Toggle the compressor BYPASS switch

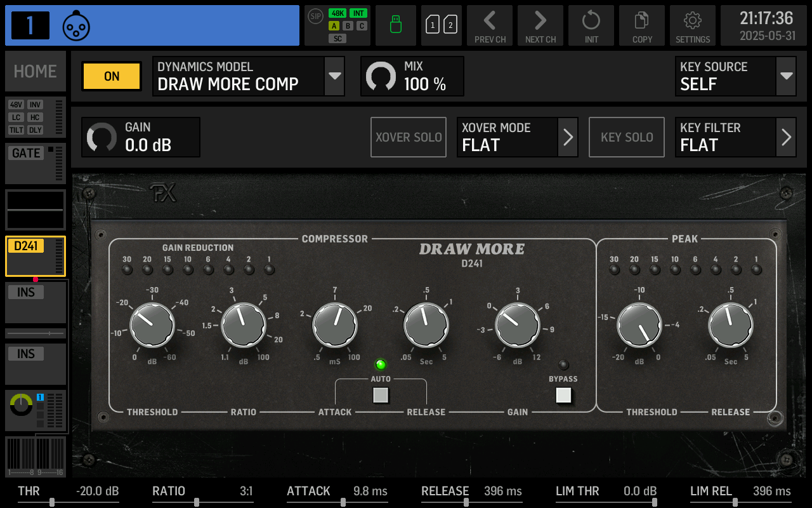click(563, 395)
